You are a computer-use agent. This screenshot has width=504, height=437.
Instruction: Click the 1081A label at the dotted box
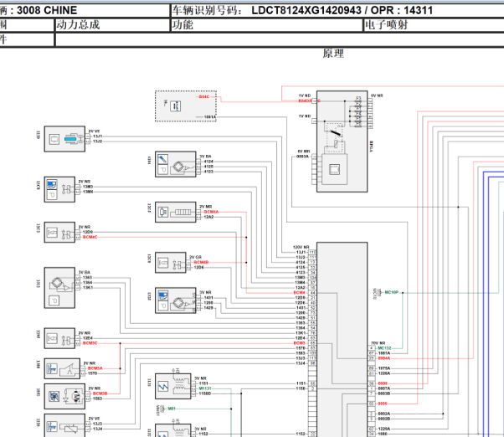coord(210,117)
